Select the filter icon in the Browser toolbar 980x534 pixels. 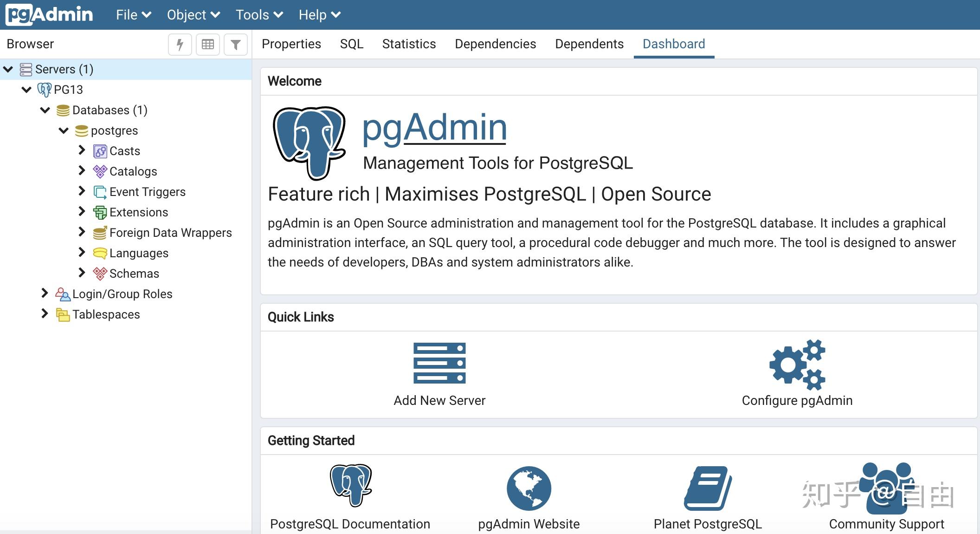[x=236, y=45]
